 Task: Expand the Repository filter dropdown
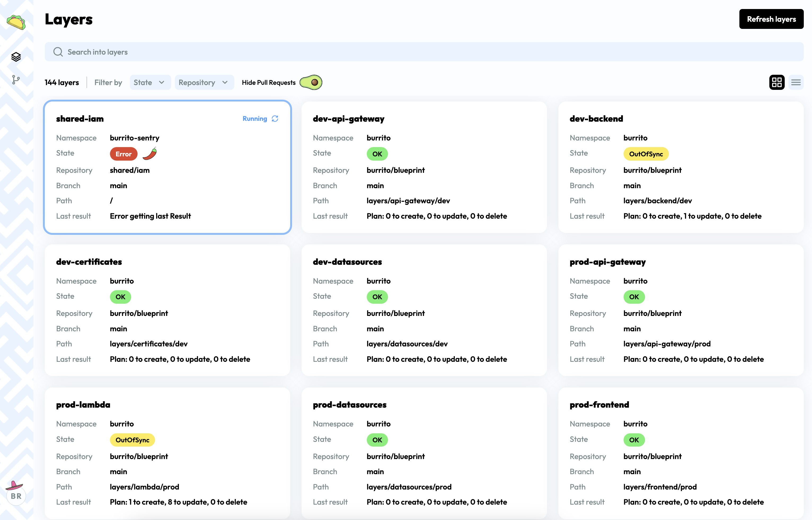[x=204, y=82]
